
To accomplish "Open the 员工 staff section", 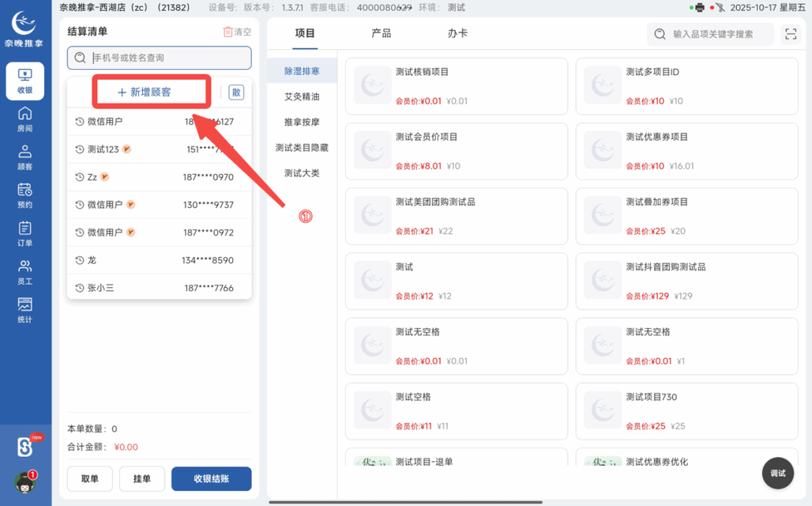I will click(x=24, y=271).
